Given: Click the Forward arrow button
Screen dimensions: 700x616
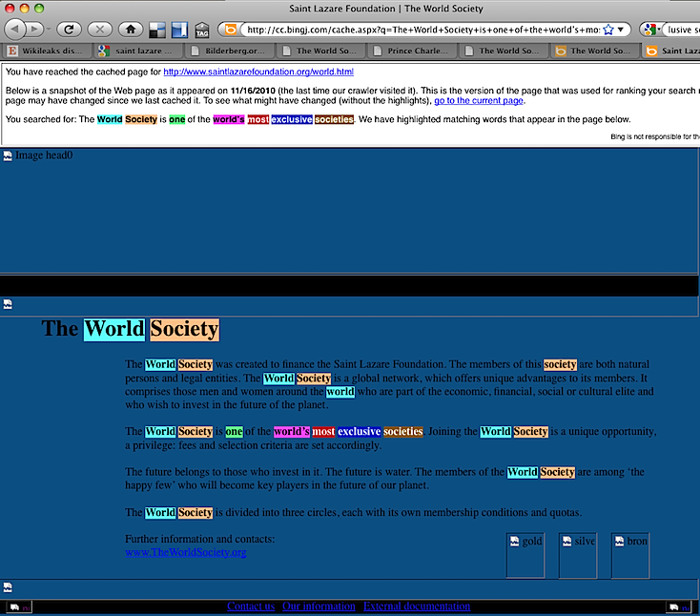Looking at the screenshot, I should (34, 30).
